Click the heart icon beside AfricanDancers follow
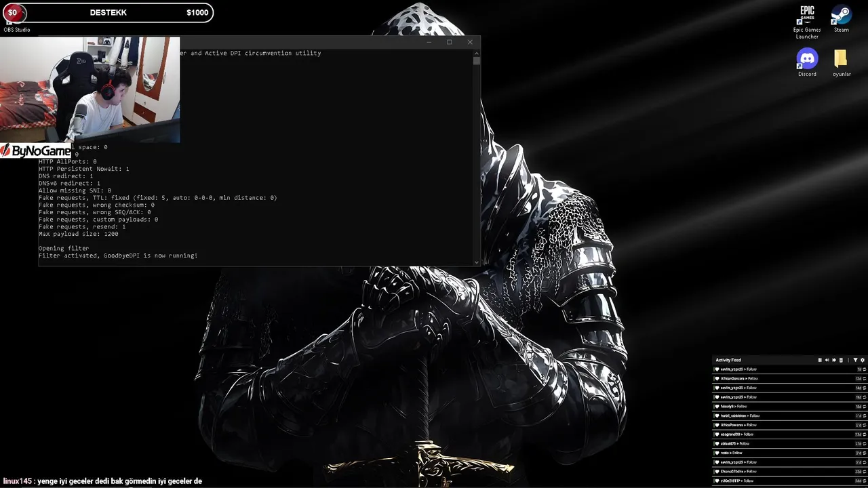The width and height of the screenshot is (868, 488). (x=717, y=379)
